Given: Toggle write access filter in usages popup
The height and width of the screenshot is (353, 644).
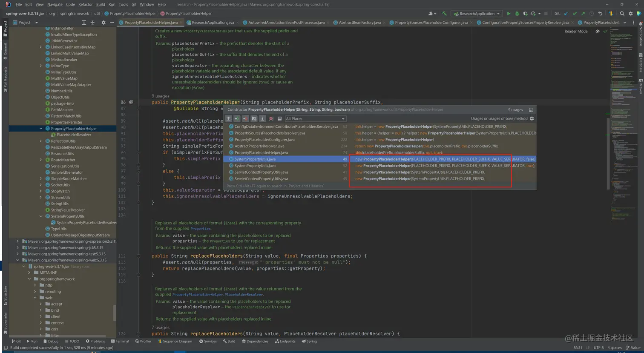Looking at the screenshot, I should point(245,119).
